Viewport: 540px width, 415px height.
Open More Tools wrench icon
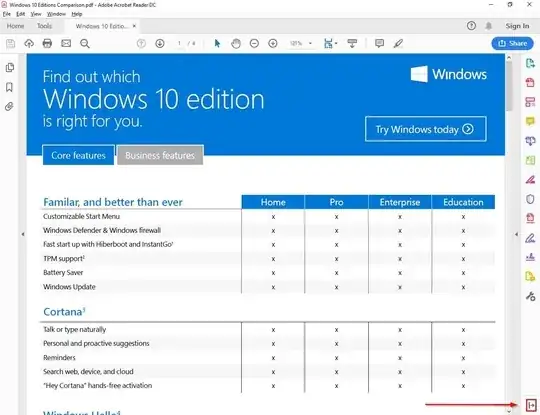pos(530,296)
